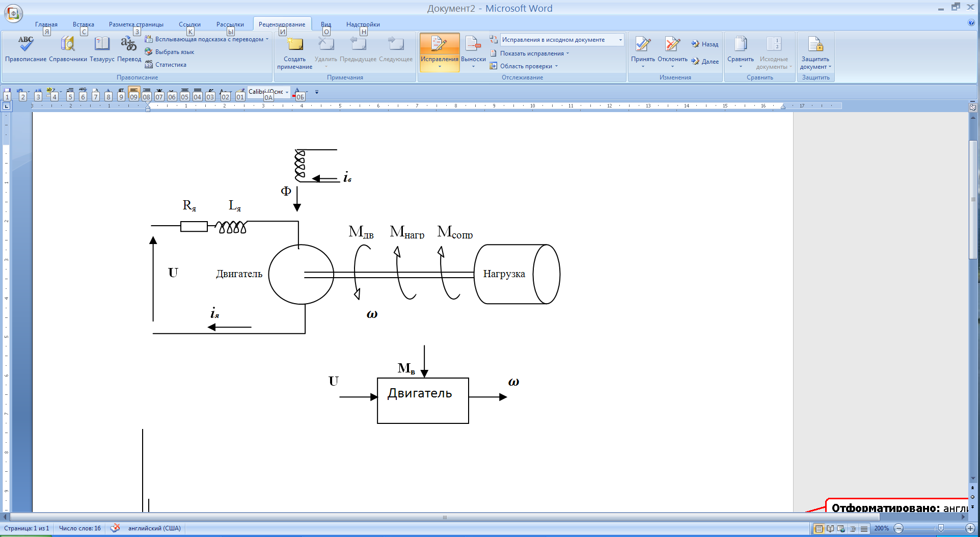The image size is (980, 537).
Task: Open the Сравнить compare menu
Action: pos(740,52)
